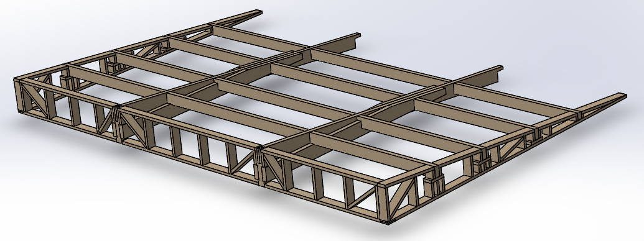Select the joint between first and second front panels
The height and width of the screenshot is (241, 644).
119,124
